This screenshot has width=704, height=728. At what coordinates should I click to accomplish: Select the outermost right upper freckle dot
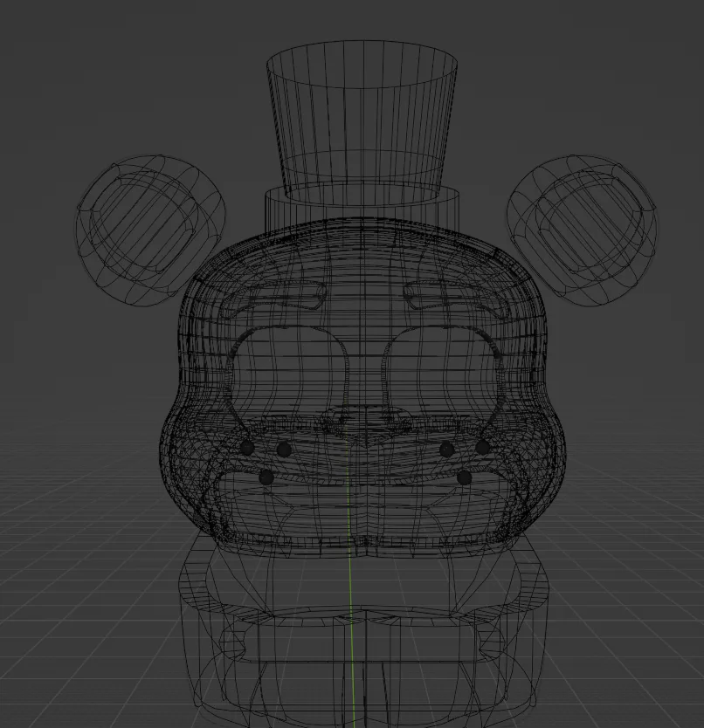coord(483,447)
